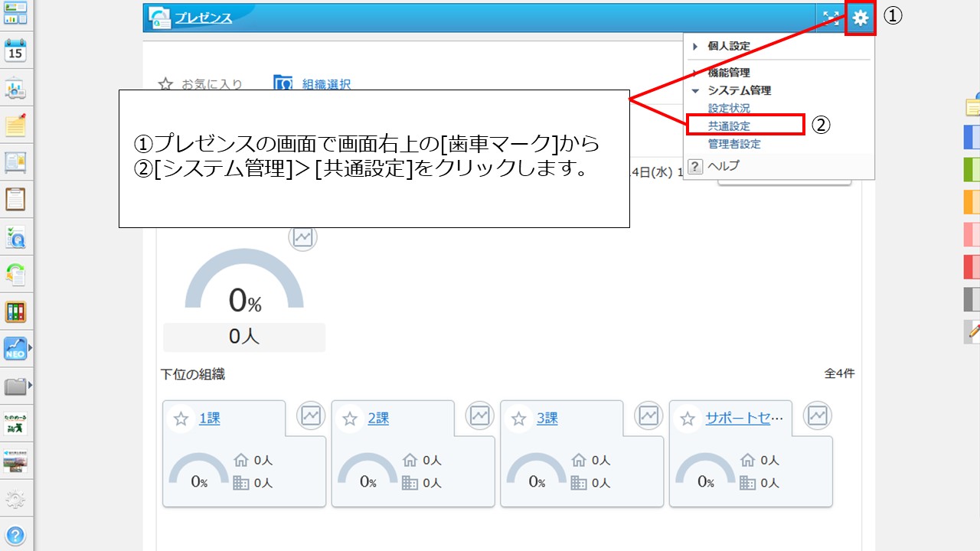Open the たのめーる banner icon
The image size is (980, 551).
[x=15, y=423]
